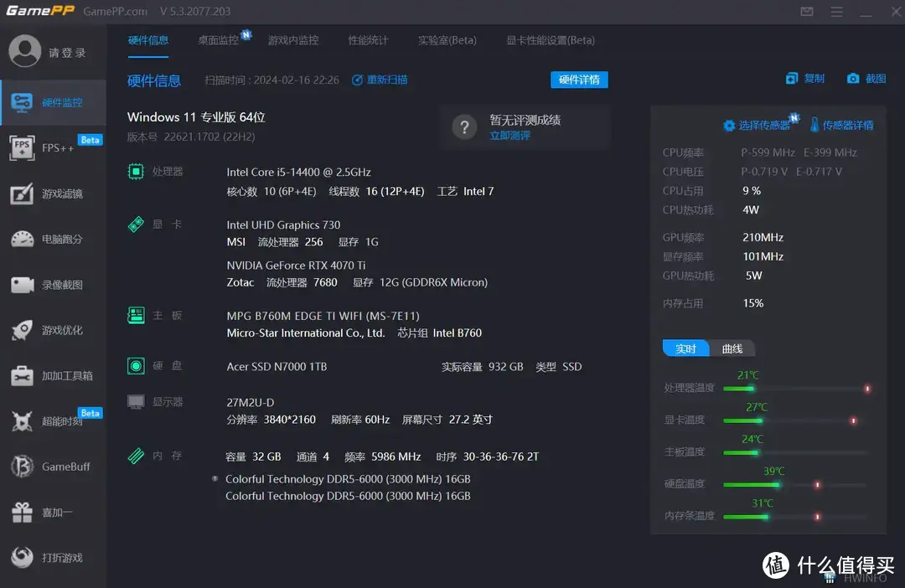Viewport: 905px width, 588px height.
Task: Switch to 桌面监控 tab
Action: pos(218,40)
